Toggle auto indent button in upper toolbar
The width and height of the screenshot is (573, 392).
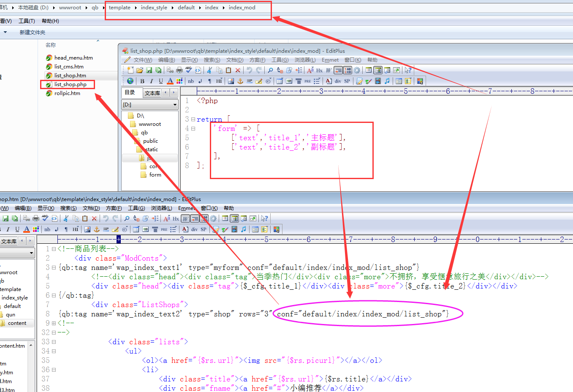(338, 70)
